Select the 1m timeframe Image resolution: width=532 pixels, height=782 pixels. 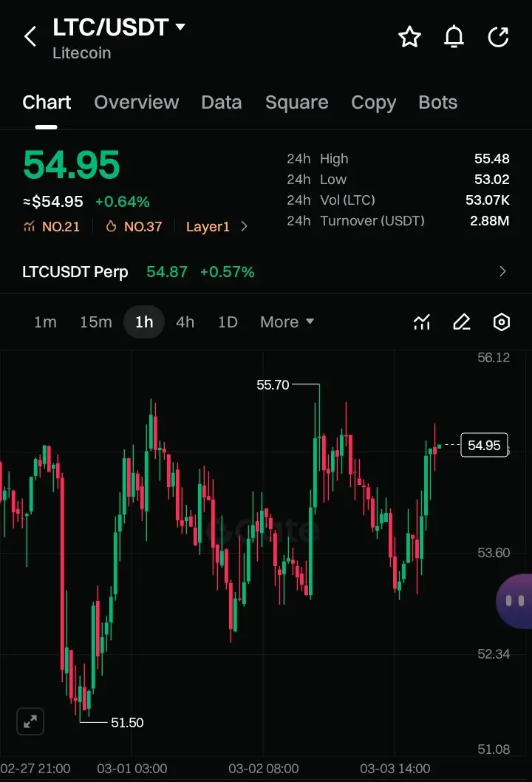pyautogui.click(x=45, y=322)
